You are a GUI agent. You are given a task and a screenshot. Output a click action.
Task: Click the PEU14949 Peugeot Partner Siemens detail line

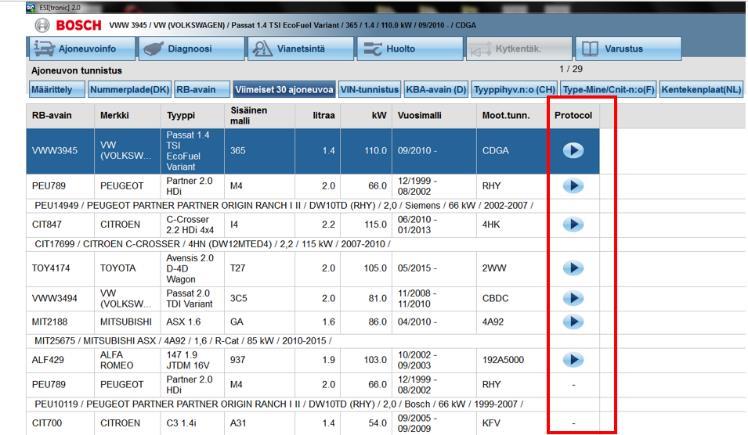(284, 205)
